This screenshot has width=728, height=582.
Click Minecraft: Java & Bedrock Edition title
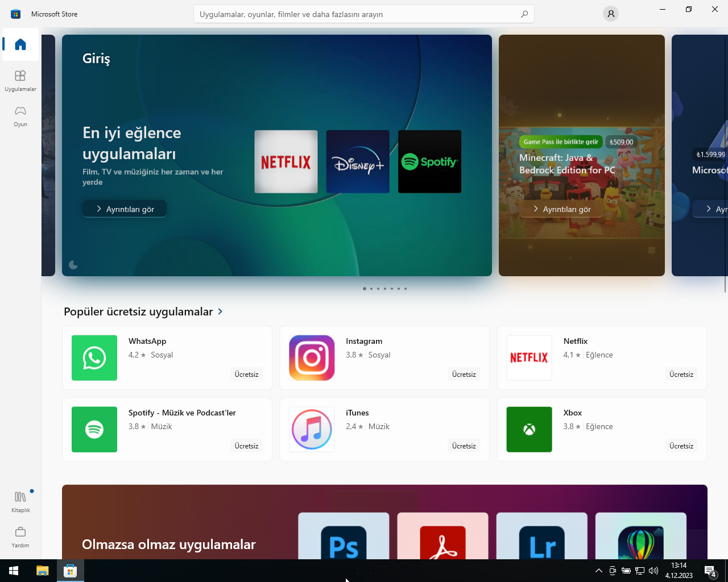point(567,164)
